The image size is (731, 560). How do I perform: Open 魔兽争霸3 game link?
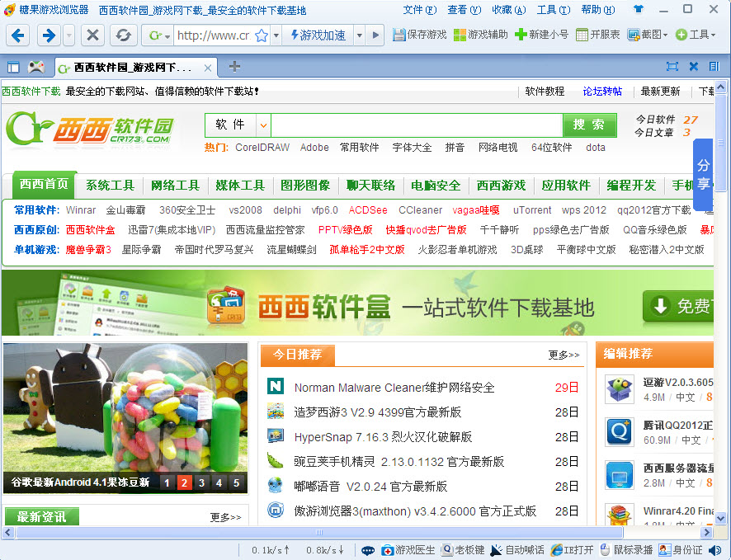click(88, 250)
